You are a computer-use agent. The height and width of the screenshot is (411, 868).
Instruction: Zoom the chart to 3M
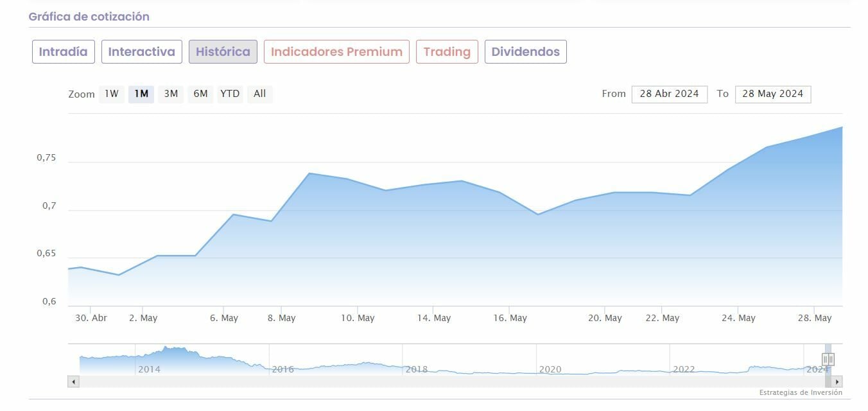171,94
